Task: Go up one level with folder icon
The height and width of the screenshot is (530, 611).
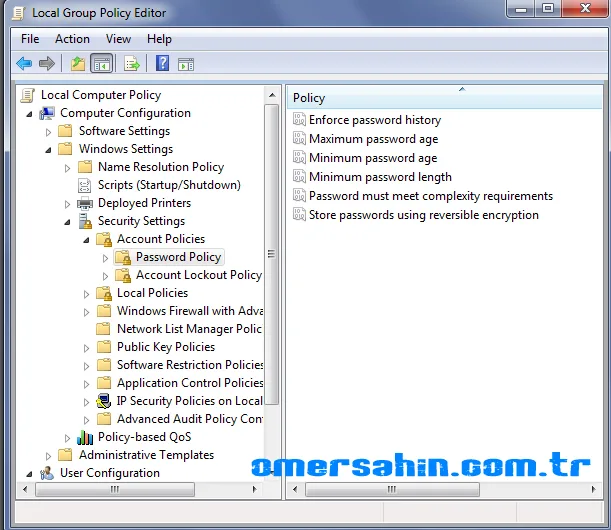Action: pyautogui.click(x=78, y=64)
